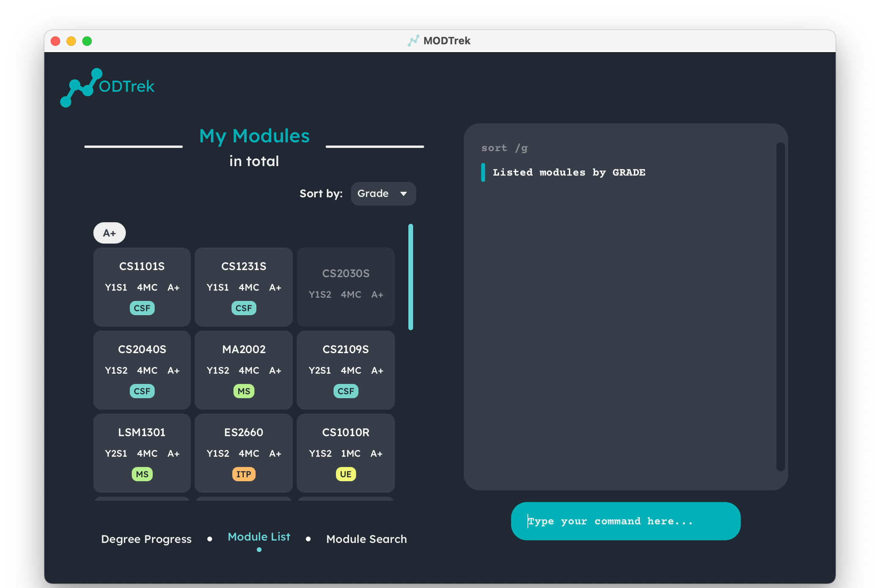Click the My Modules heading

point(254,136)
